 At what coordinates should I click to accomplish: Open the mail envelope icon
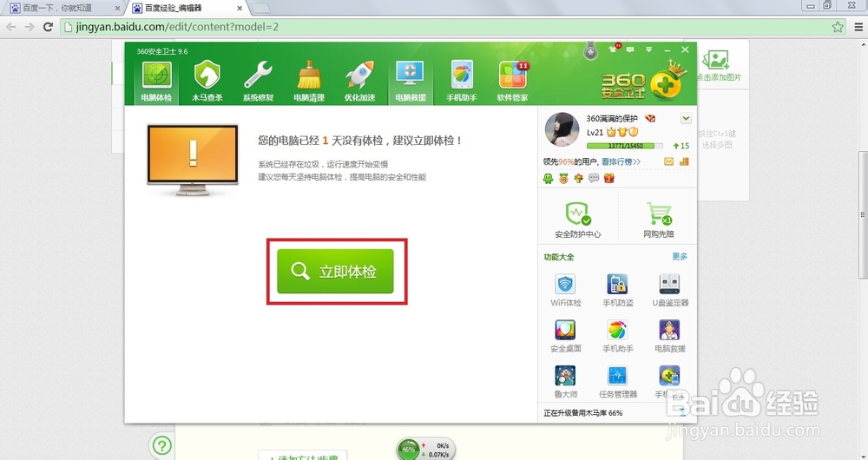click(x=668, y=161)
